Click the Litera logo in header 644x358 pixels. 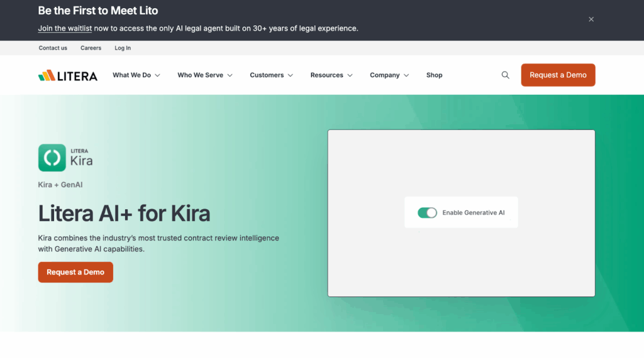point(68,75)
